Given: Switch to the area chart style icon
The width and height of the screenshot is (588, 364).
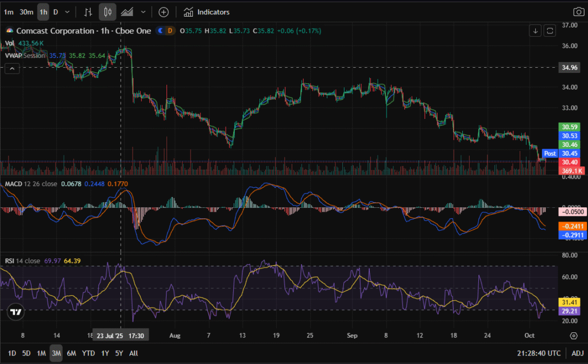Looking at the screenshot, I should click(127, 12).
